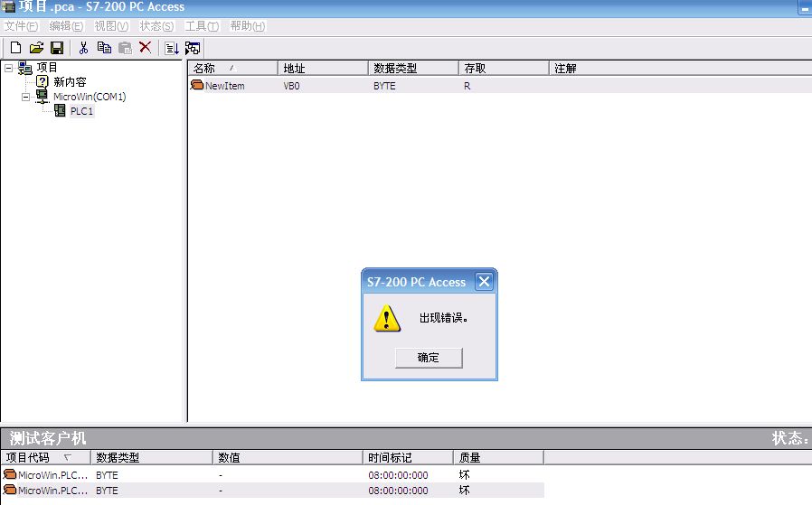Screen dimensions: 812x505
Task: Click the Save floppy disk icon
Action: pyautogui.click(x=57, y=48)
